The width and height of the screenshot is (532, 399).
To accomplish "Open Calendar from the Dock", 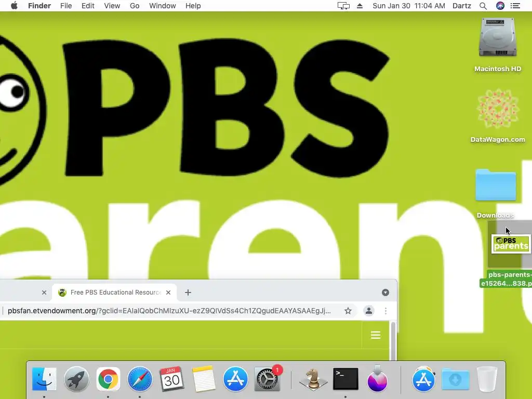I will point(171,379).
